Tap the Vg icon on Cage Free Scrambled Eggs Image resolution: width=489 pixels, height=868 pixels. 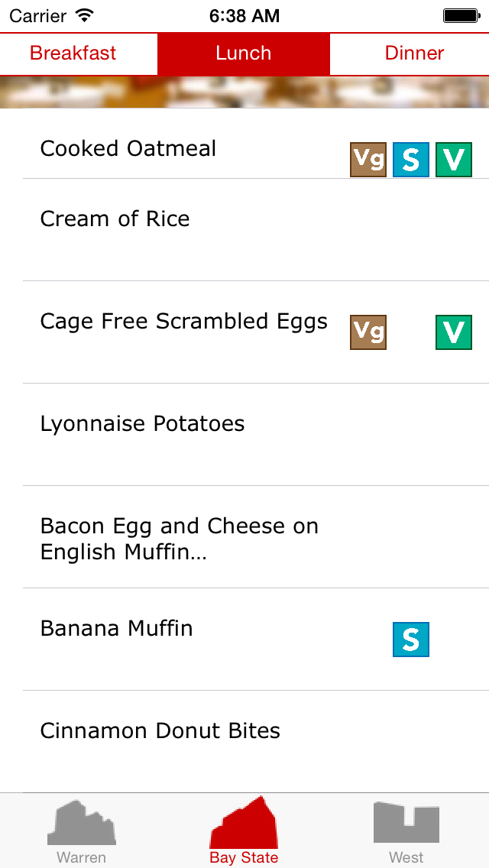pyautogui.click(x=368, y=332)
